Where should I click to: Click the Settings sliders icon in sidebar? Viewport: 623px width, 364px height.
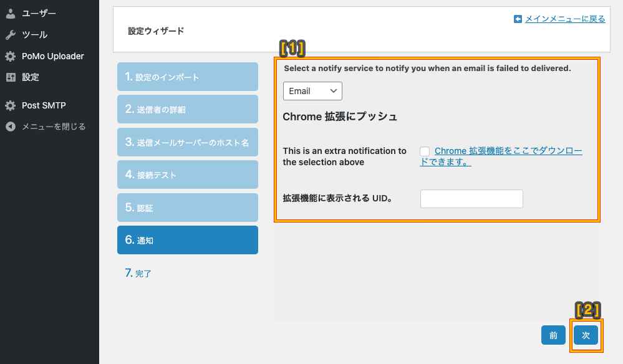point(11,77)
